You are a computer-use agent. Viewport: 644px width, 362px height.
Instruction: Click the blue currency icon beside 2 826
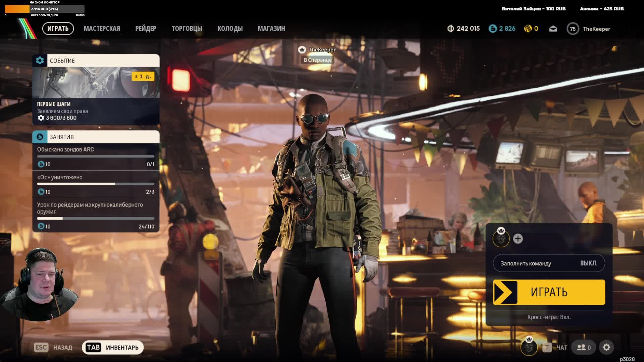492,29
